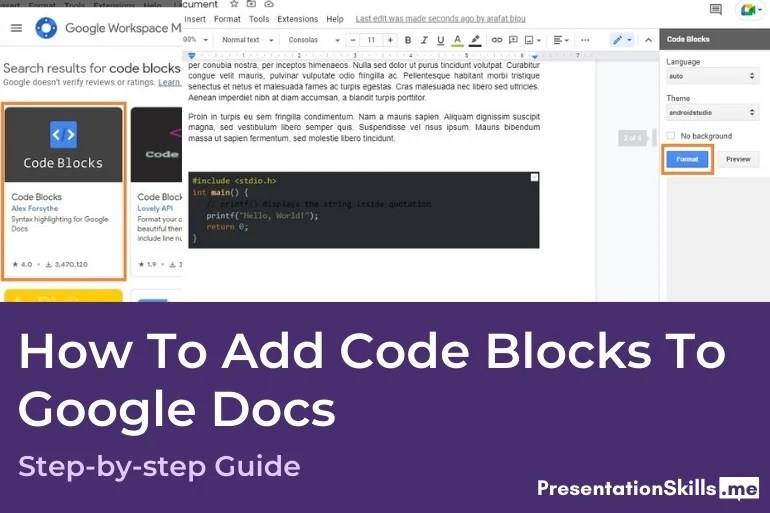This screenshot has height=513, width=770.
Task: Click the 'Syntax highlighting for Google Docs' description
Action: (59, 224)
